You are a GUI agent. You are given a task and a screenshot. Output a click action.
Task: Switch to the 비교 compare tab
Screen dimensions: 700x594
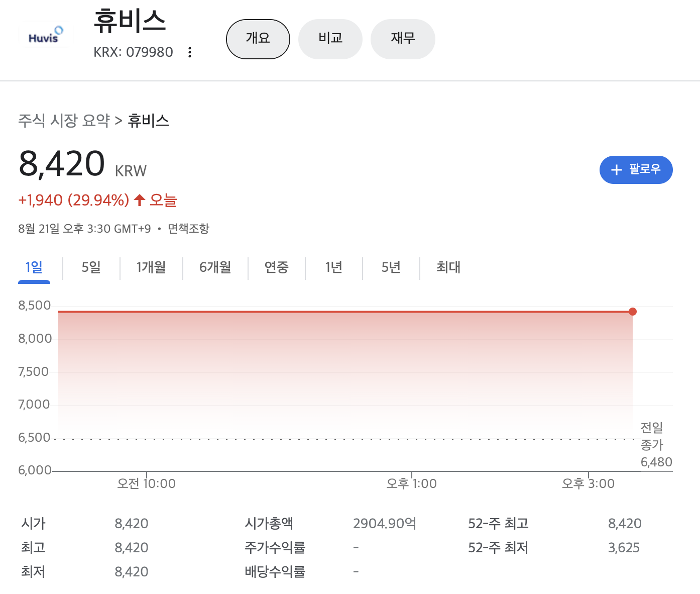[330, 39]
